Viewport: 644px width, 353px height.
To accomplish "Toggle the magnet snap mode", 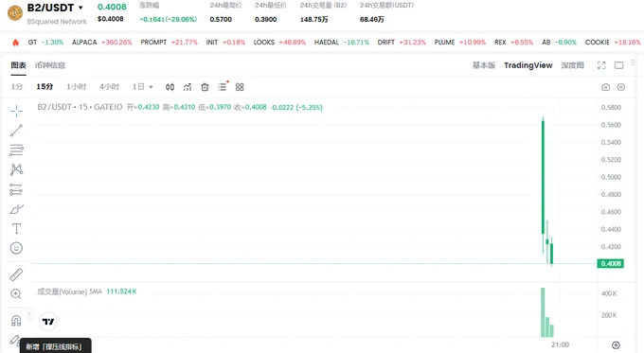I will 16,321.
